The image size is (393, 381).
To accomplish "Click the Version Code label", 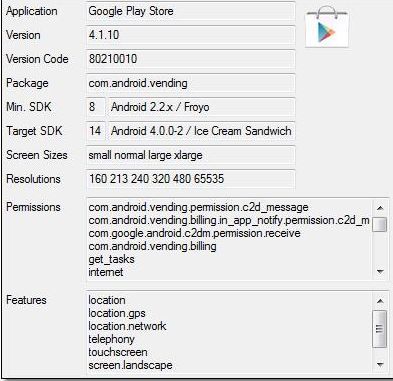I will point(37,59).
